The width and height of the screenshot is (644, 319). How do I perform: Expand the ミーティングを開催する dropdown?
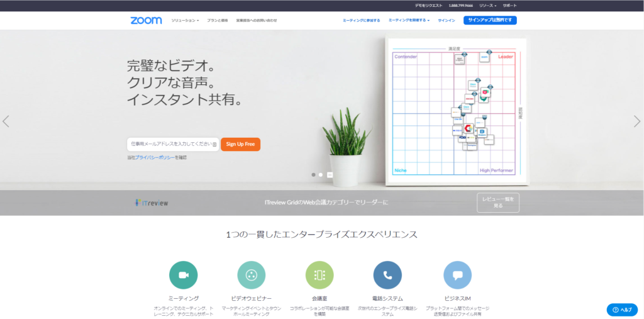409,20
